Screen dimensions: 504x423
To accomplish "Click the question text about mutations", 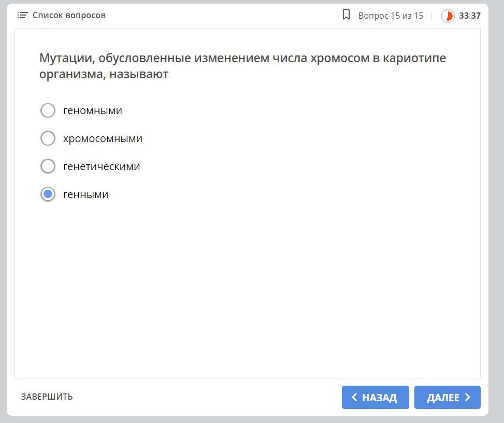I will (242, 66).
